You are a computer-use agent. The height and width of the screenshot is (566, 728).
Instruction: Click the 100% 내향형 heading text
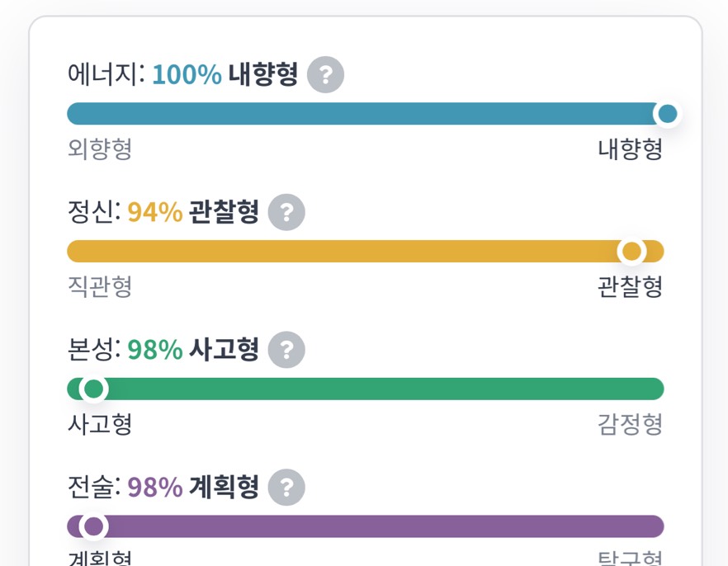coord(225,74)
